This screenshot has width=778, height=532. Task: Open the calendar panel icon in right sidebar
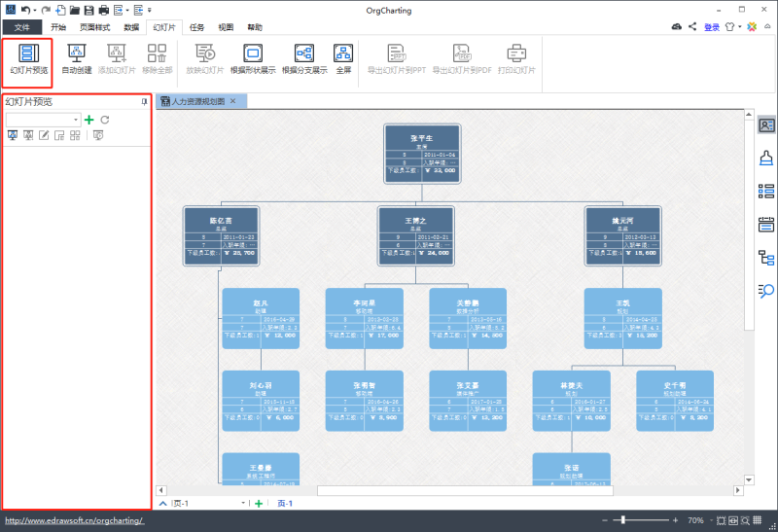click(766, 225)
